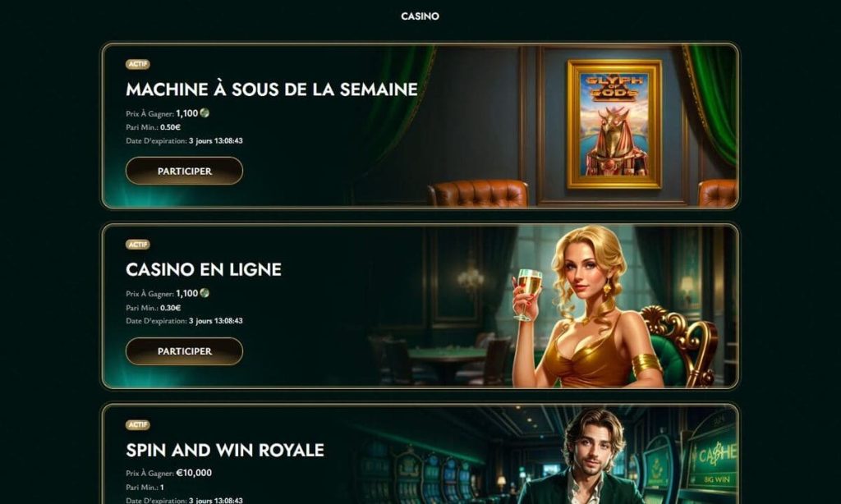Click the 1,100 prize amount on Machine à Sous

187,113
